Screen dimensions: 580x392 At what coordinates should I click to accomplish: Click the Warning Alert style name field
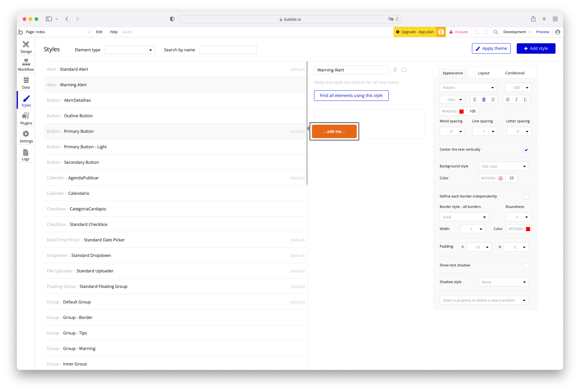tap(351, 70)
